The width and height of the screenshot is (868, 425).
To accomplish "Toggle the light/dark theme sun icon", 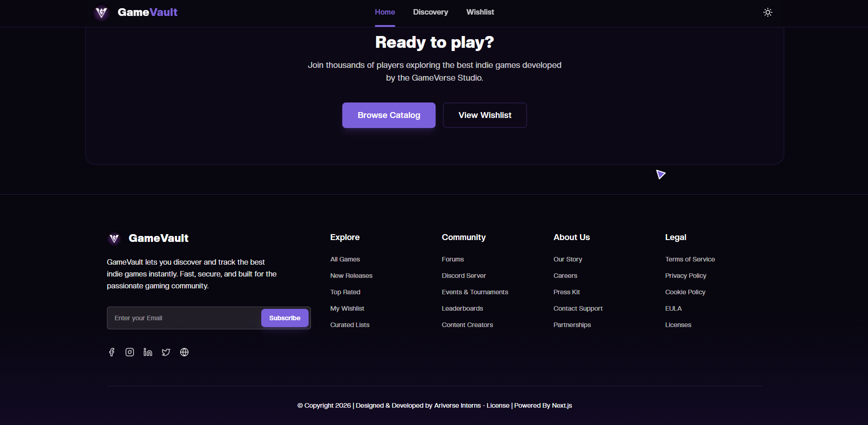I will (767, 12).
